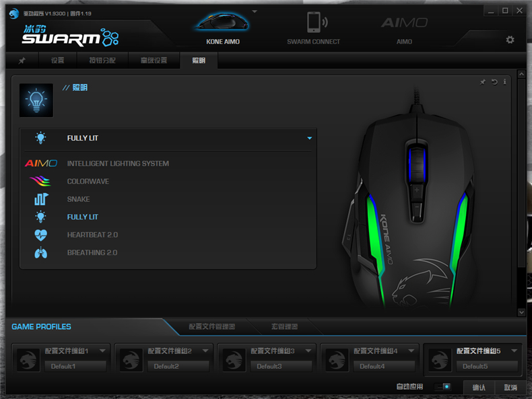Select the Default5 profile
Viewport: 532px width, 399px height.
tap(487, 366)
